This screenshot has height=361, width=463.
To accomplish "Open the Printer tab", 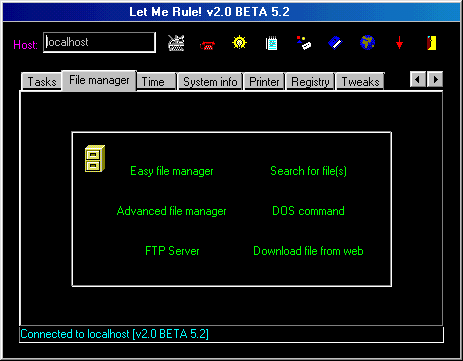I will 264,82.
